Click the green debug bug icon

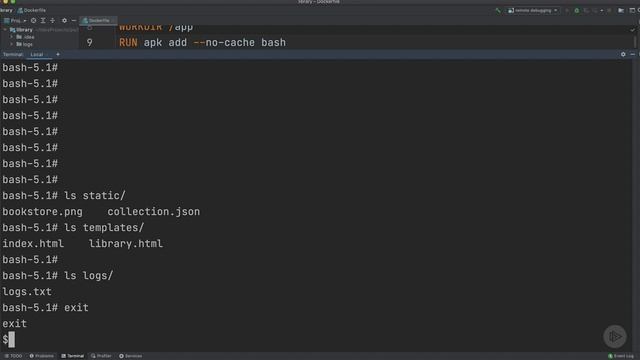coord(576,11)
